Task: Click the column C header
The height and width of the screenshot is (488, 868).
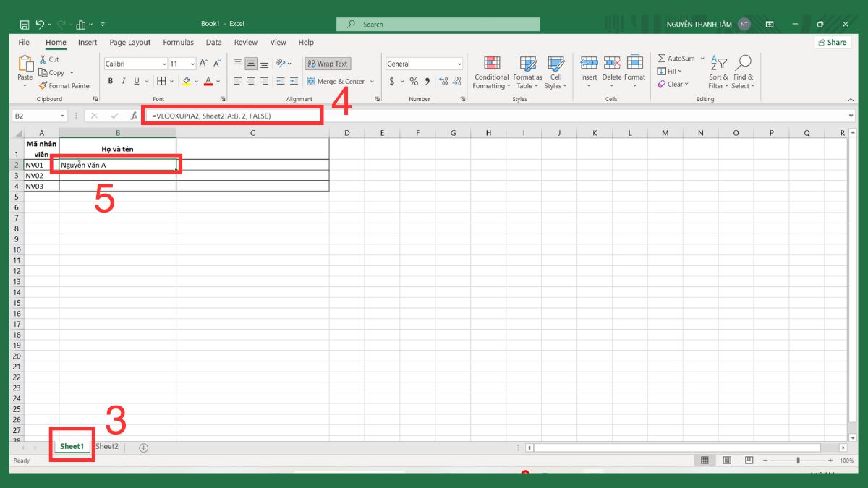Action: [252, 132]
